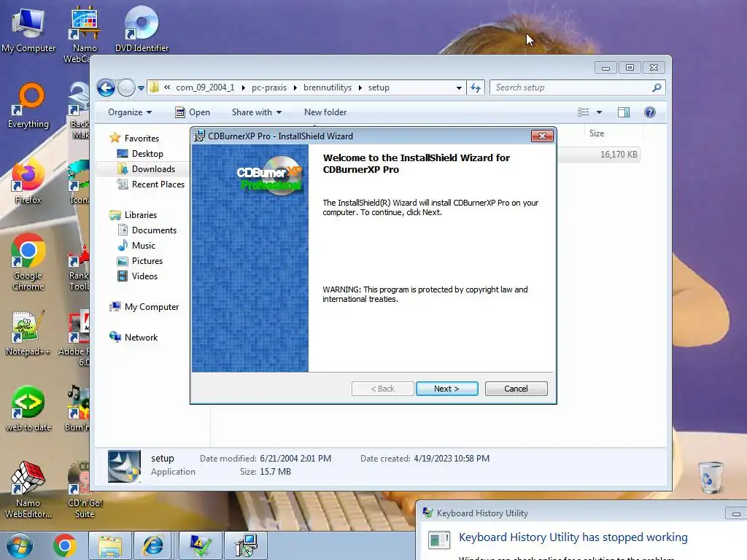The height and width of the screenshot is (560, 747).
Task: Click brennutilitys in the address breadcrumb
Action: 328,87
